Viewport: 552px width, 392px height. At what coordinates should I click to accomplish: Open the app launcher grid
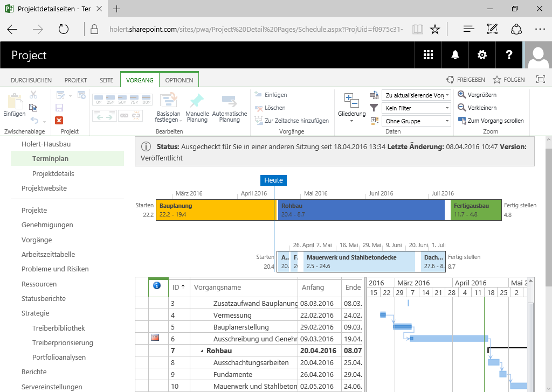pos(428,55)
